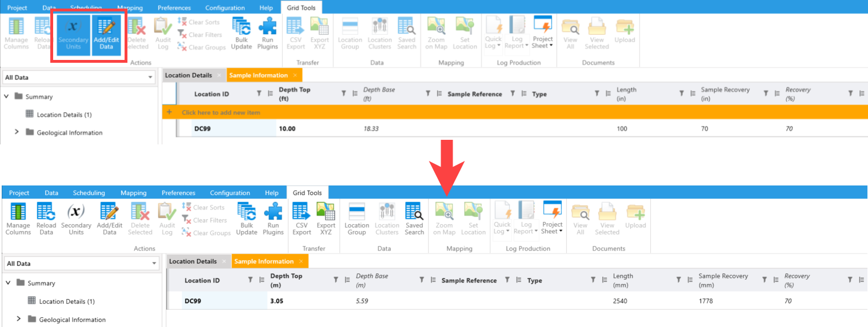The height and width of the screenshot is (327, 868).
Task: Open the Help menu in upper window
Action: point(266,8)
